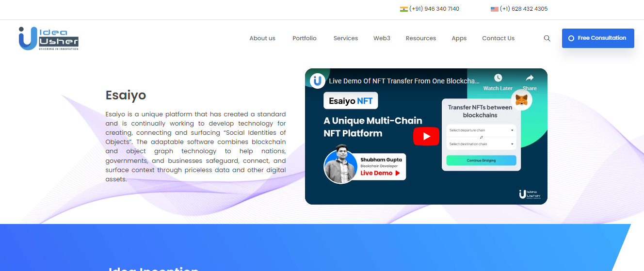Click the Live Demo label
644x271 pixels.
[x=380, y=173]
